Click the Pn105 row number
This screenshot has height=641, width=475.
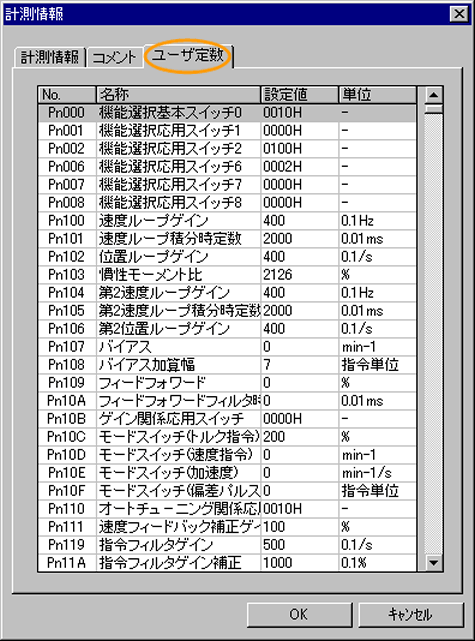66,311
